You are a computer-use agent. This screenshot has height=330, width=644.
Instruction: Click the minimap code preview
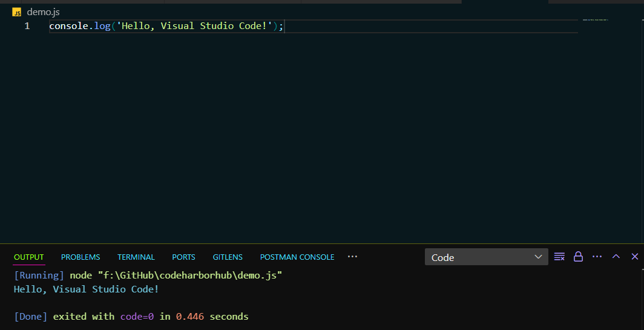click(x=594, y=20)
